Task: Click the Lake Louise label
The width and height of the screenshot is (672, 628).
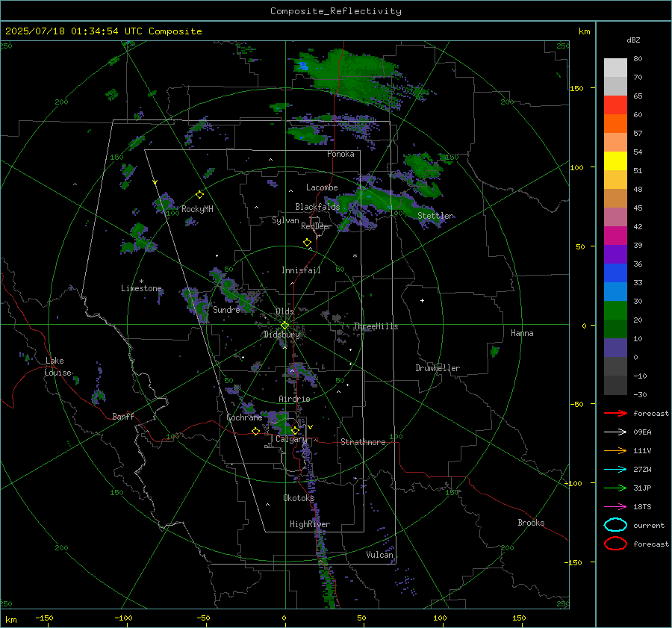Action: (x=57, y=367)
